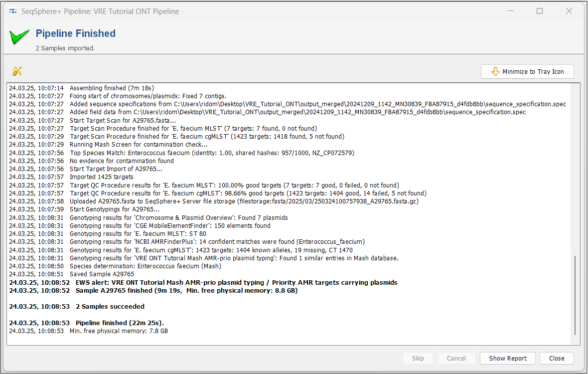588x374 pixels.
Task: Click the disabled Skip button
Action: (418, 358)
